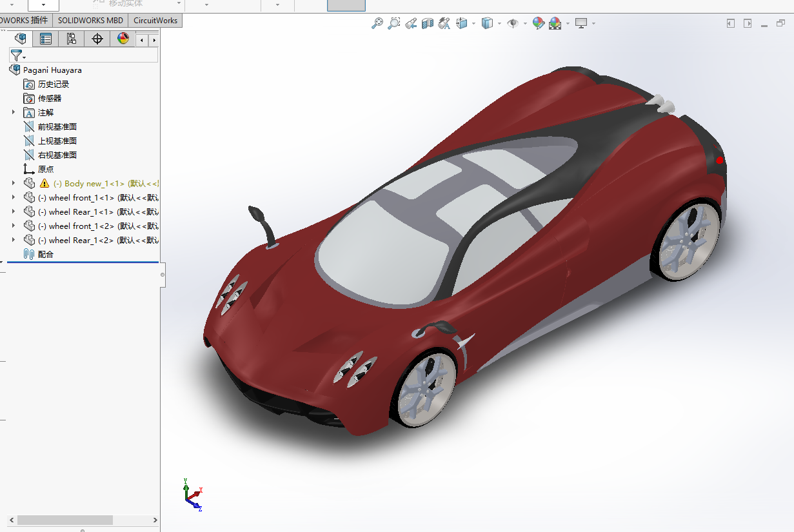
Task: Click the 配合 mates entry
Action: tap(44, 253)
